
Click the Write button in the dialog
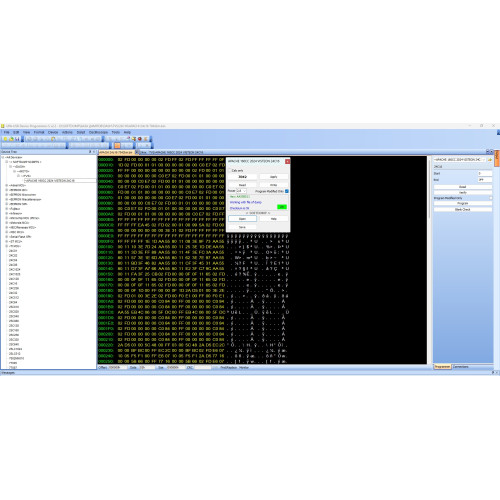pos(274,185)
